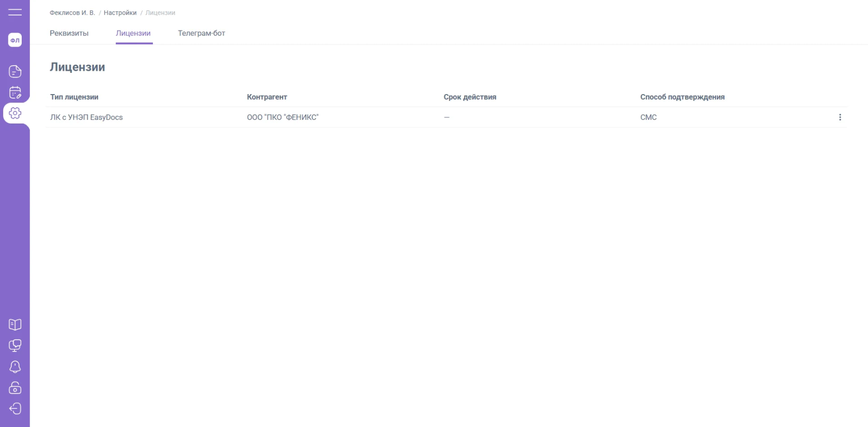The width and height of the screenshot is (868, 427).
Task: Click Настройки breadcrumb link
Action: pos(120,13)
